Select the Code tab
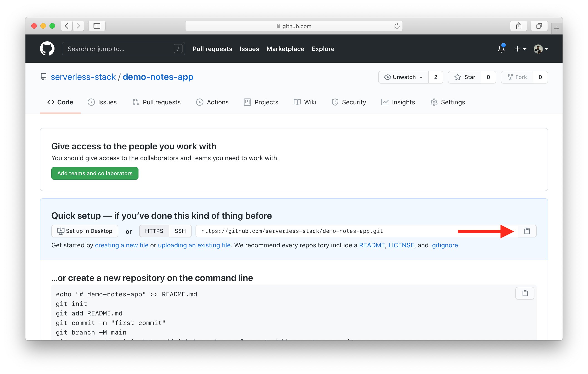Viewport: 588px width, 374px height. click(x=60, y=102)
